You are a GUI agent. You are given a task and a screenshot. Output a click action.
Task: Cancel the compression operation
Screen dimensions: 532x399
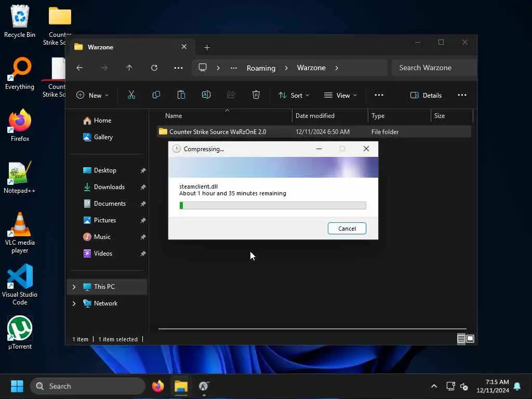click(347, 229)
